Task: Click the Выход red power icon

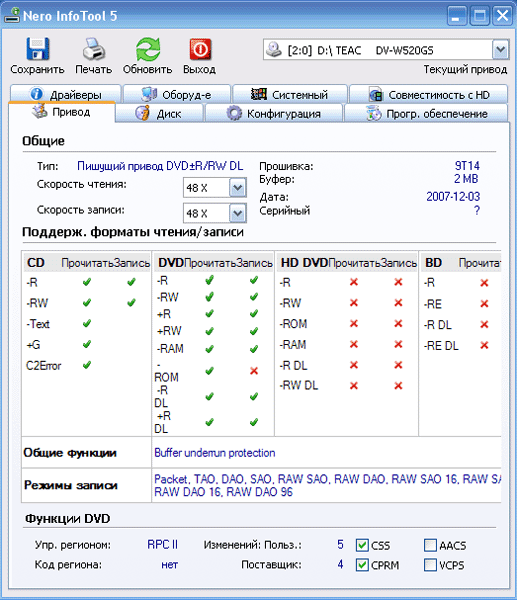Action: tap(200, 49)
